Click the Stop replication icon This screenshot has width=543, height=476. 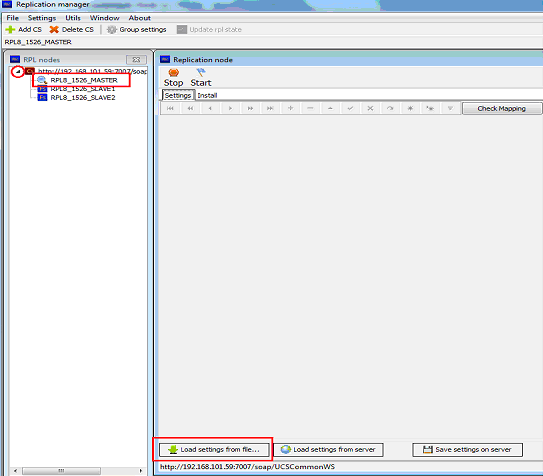[x=173, y=73]
